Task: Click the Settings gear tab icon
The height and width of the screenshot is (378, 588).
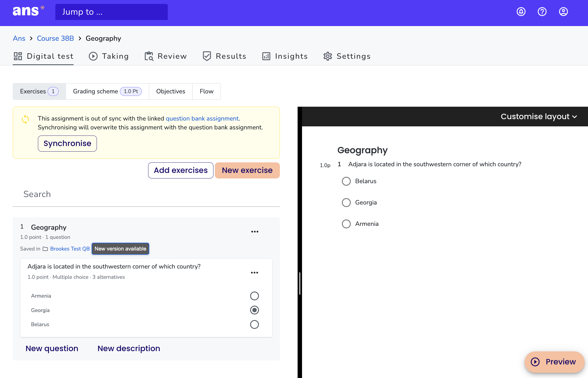Action: (328, 56)
